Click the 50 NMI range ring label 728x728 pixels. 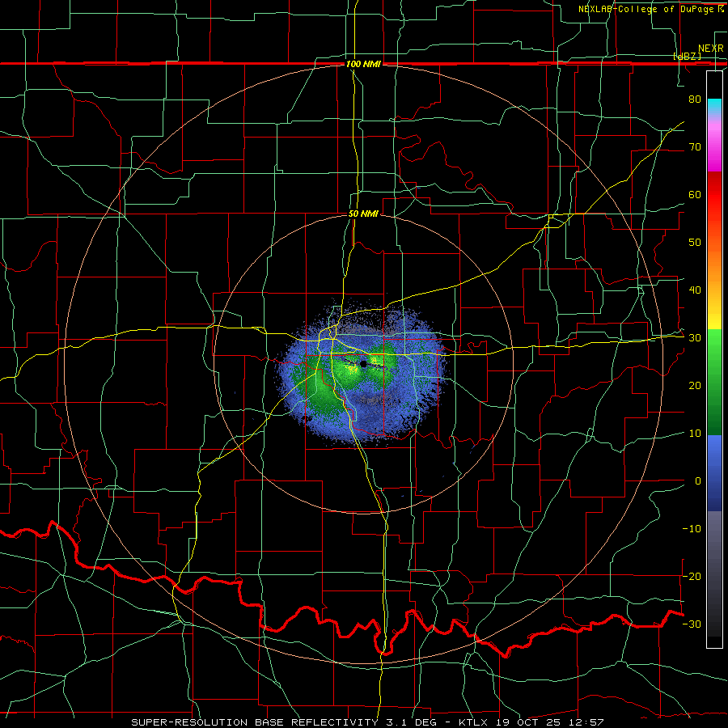pos(363,214)
